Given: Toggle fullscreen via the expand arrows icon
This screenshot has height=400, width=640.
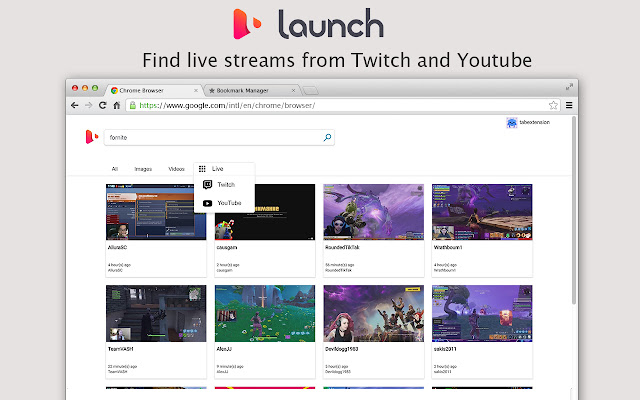Looking at the screenshot, I should [569, 87].
